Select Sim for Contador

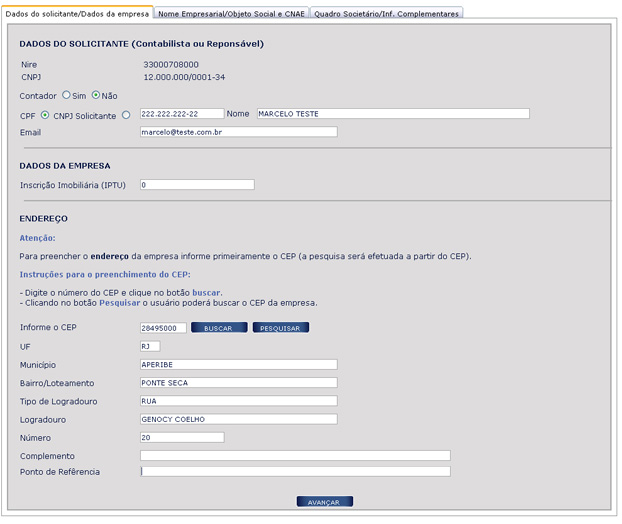(66, 95)
